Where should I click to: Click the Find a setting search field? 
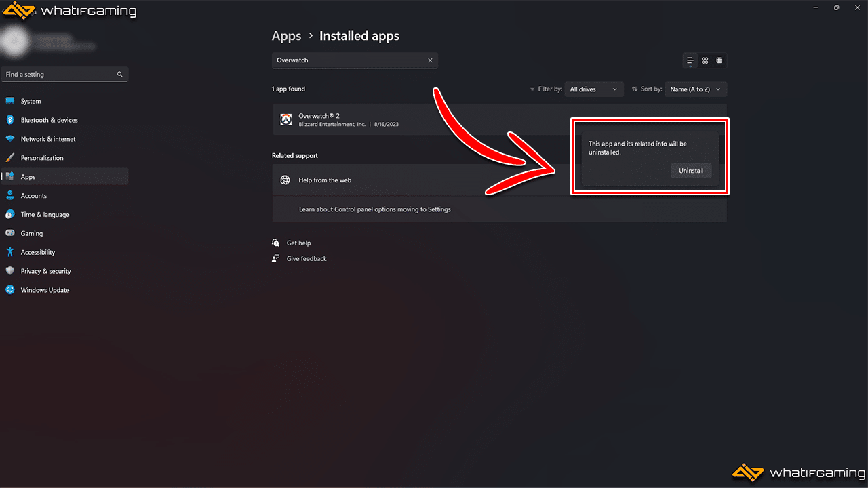pos(64,75)
